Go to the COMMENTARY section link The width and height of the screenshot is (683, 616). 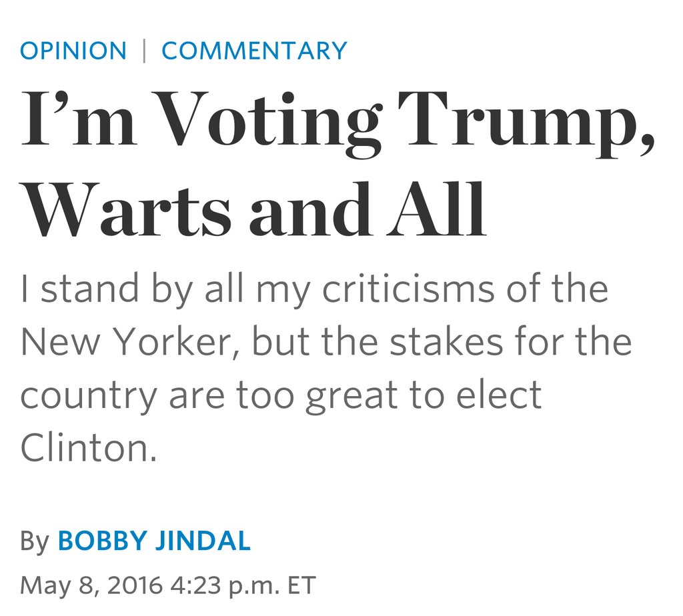(x=254, y=51)
